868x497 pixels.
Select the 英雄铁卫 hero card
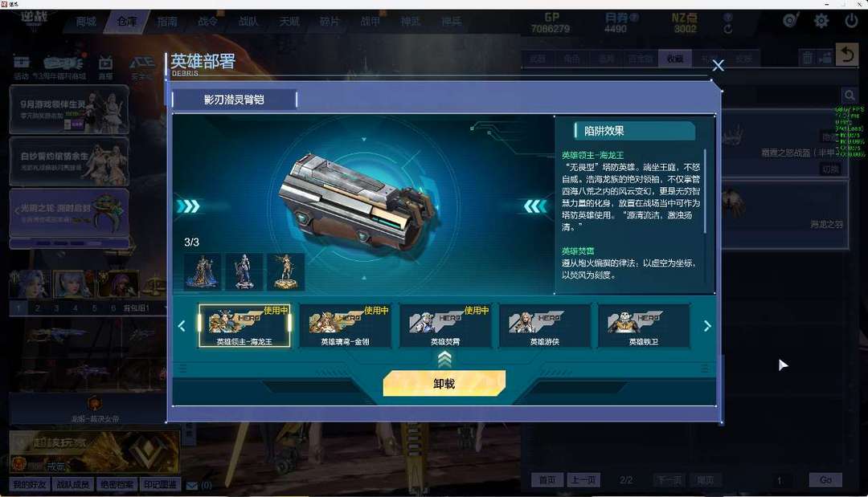[x=644, y=326]
